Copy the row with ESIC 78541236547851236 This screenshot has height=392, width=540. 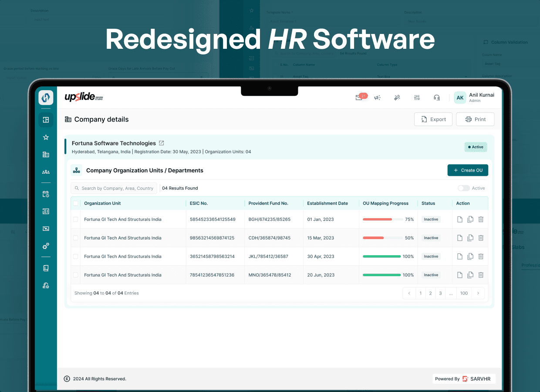470,275
